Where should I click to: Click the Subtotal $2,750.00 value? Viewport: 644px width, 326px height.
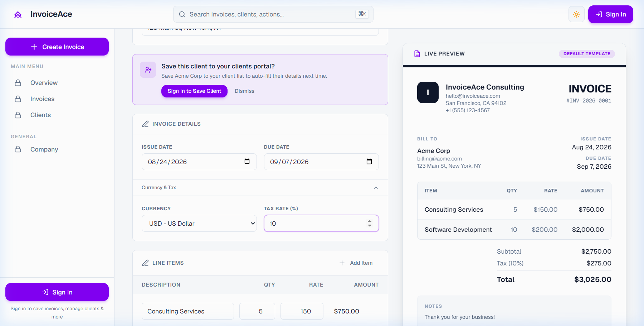click(596, 251)
